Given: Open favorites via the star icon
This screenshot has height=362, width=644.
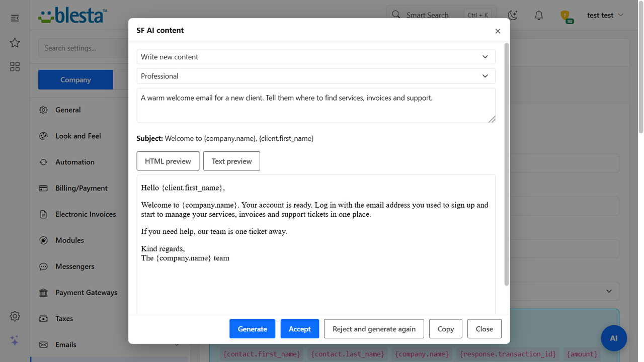Looking at the screenshot, I should 15,43.
